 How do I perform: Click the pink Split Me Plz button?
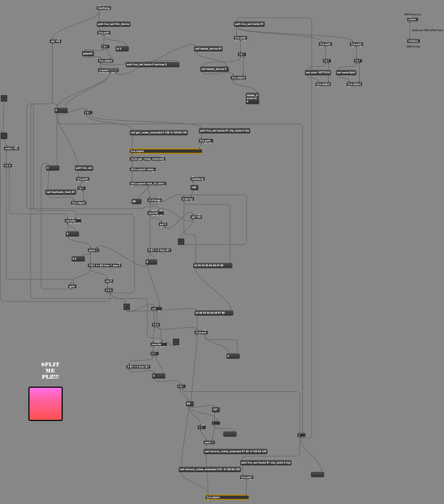46,404
